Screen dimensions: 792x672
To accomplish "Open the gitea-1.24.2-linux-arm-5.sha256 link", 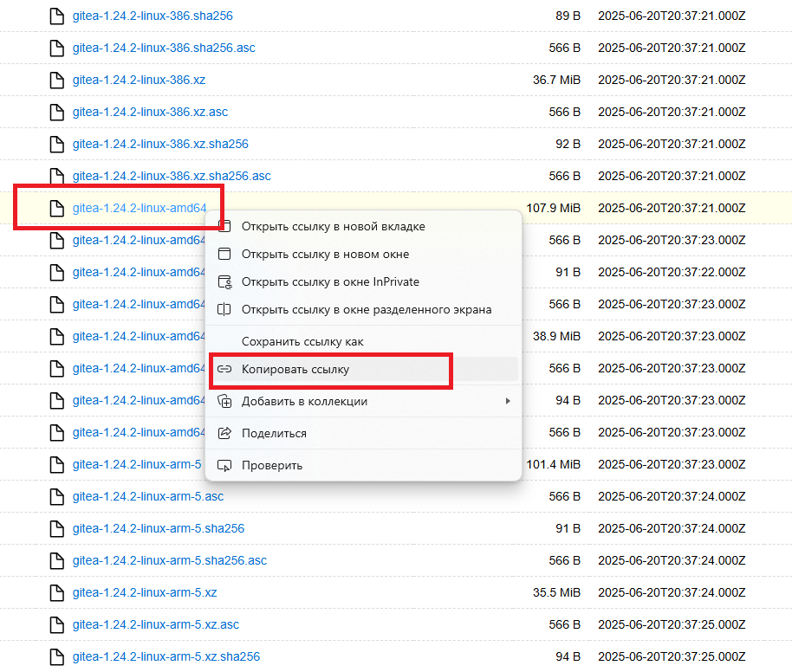I will pyautogui.click(x=158, y=528).
